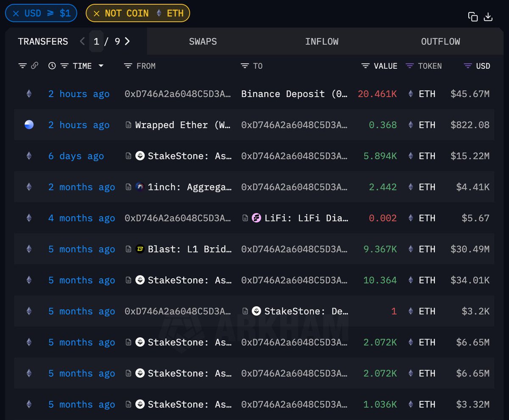Click Ethereum chain icon on $45.67M row
Viewport: 509px width, 420px height.
tap(29, 94)
